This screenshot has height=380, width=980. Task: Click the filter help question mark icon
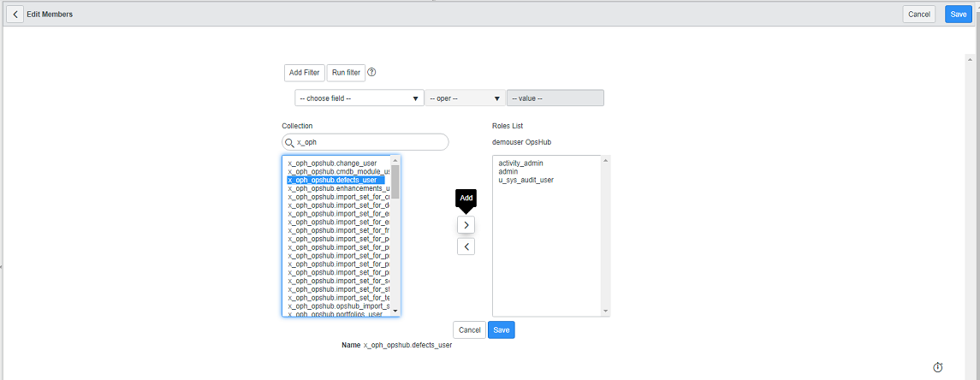pyautogui.click(x=372, y=73)
